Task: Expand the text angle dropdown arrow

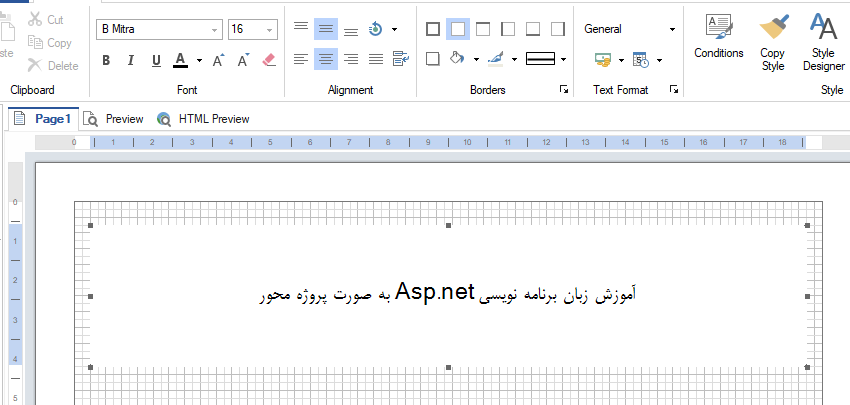Action: (x=394, y=29)
